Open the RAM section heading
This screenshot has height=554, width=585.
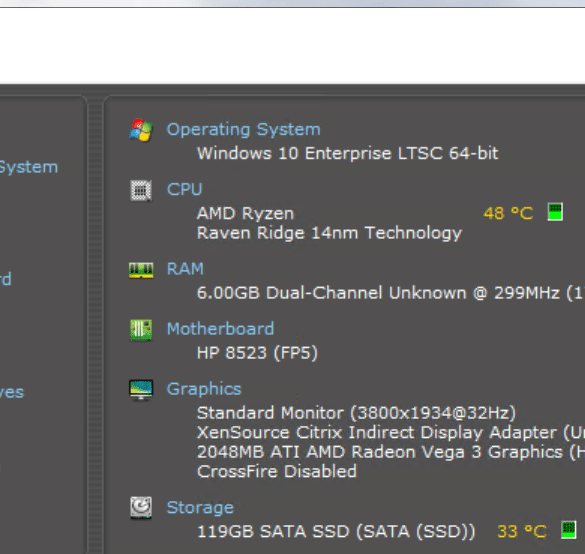pos(185,269)
